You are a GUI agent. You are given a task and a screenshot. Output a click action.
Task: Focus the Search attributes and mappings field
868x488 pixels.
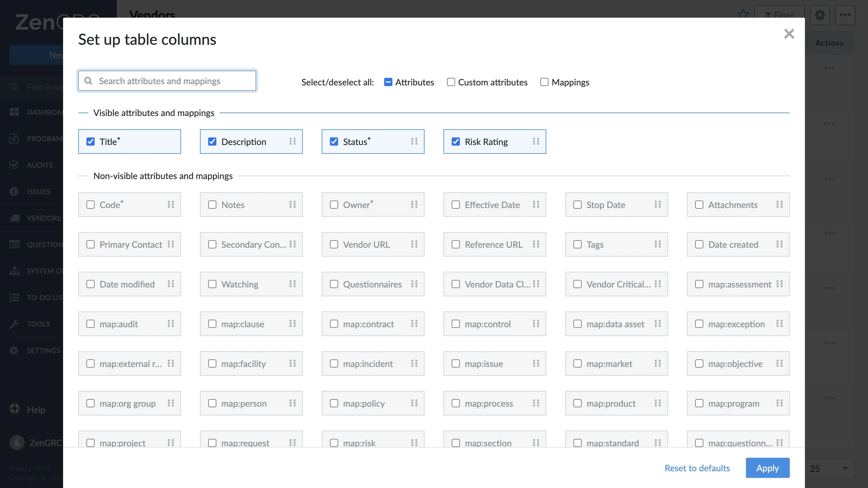(167, 81)
